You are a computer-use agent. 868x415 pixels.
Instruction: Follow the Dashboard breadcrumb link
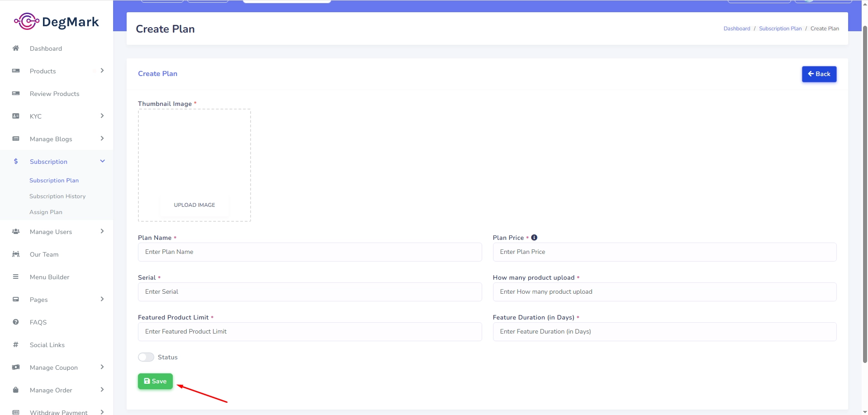pyautogui.click(x=737, y=29)
